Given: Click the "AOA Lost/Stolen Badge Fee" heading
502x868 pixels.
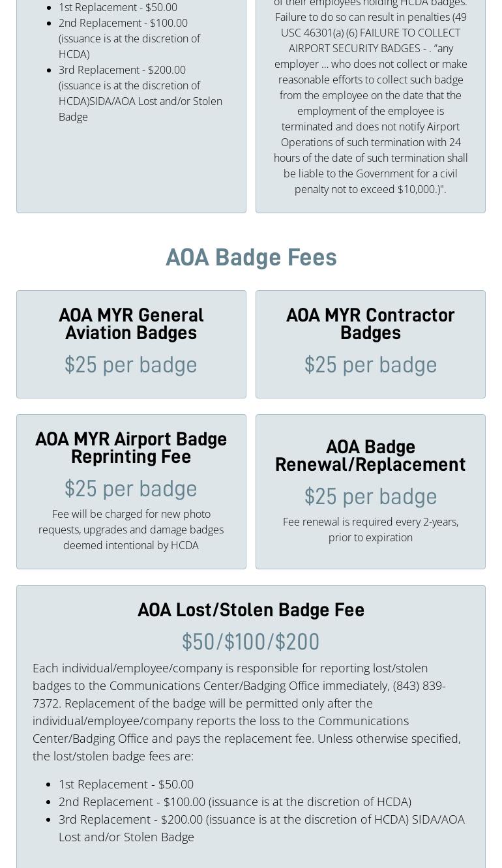Looking at the screenshot, I should coord(251,610).
